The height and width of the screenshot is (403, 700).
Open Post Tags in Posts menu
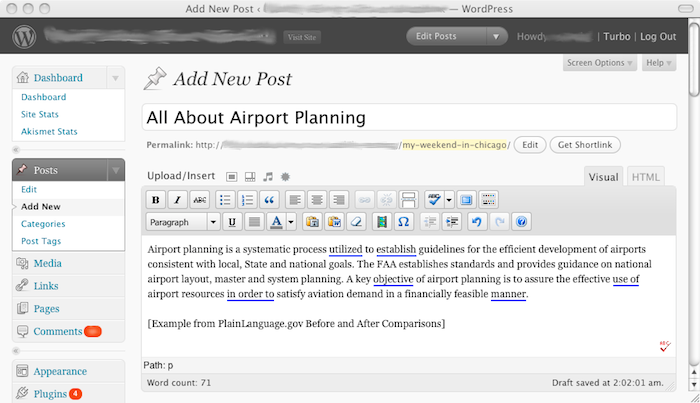pos(41,241)
